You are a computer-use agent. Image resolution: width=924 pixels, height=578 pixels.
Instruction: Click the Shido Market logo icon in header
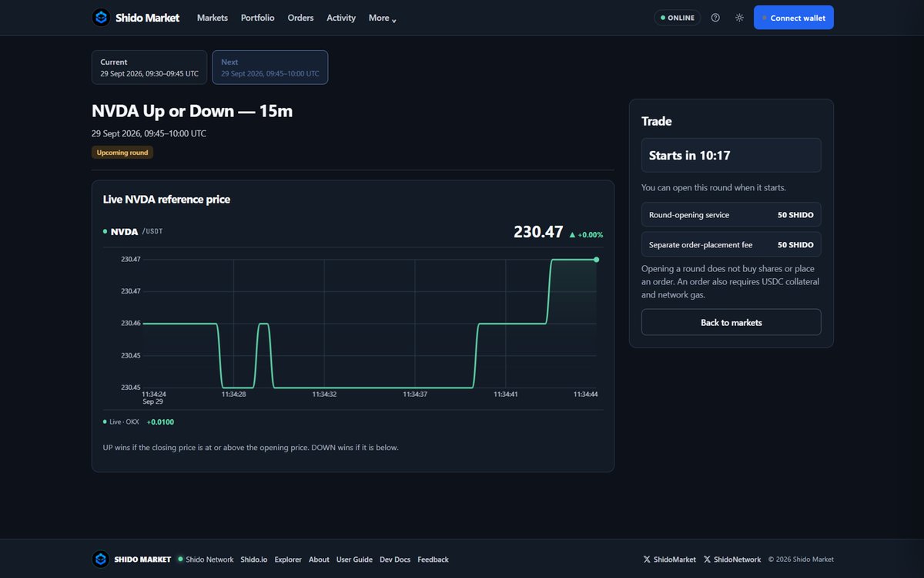[x=101, y=18]
